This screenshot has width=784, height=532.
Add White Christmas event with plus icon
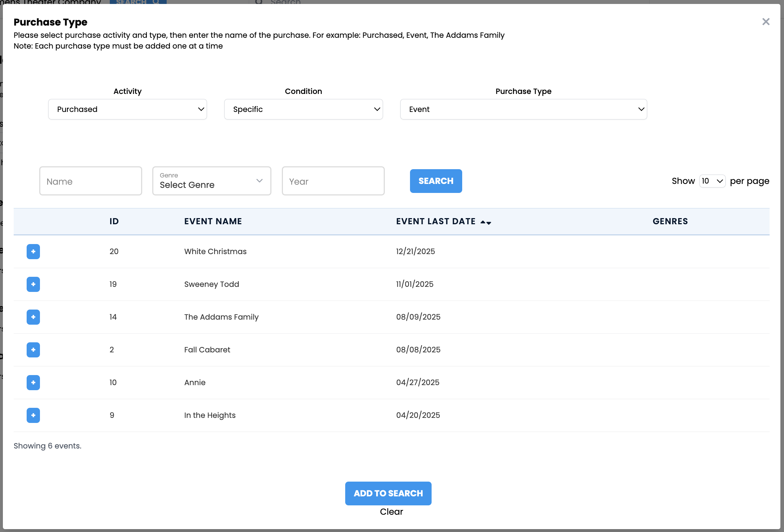coord(33,252)
